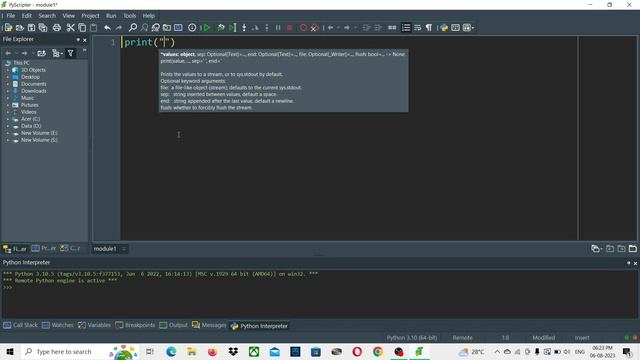Open the File menu
This screenshot has height=360, width=640.
(x=11, y=16)
